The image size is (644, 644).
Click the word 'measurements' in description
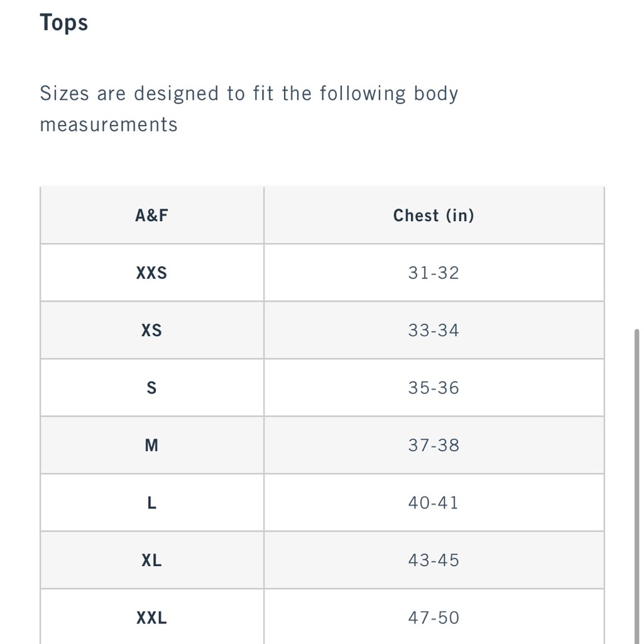pos(108,125)
